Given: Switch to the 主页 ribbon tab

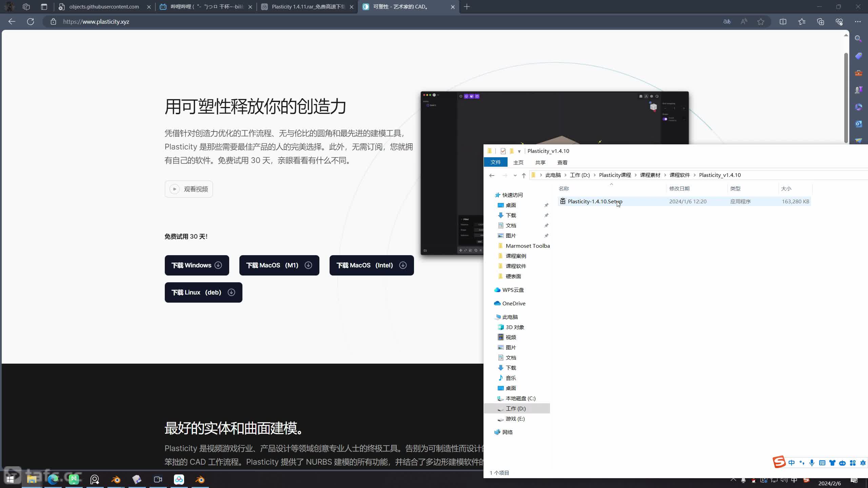Looking at the screenshot, I should [x=518, y=163].
